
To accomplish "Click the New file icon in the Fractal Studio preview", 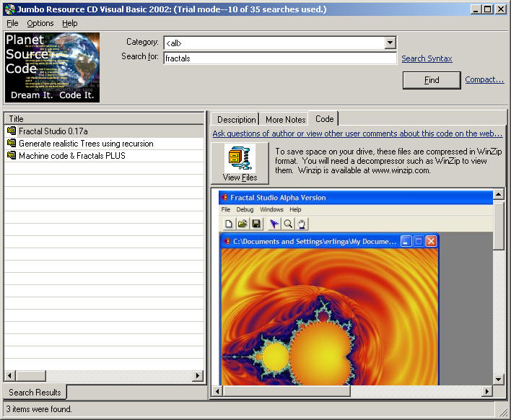I will [229, 224].
